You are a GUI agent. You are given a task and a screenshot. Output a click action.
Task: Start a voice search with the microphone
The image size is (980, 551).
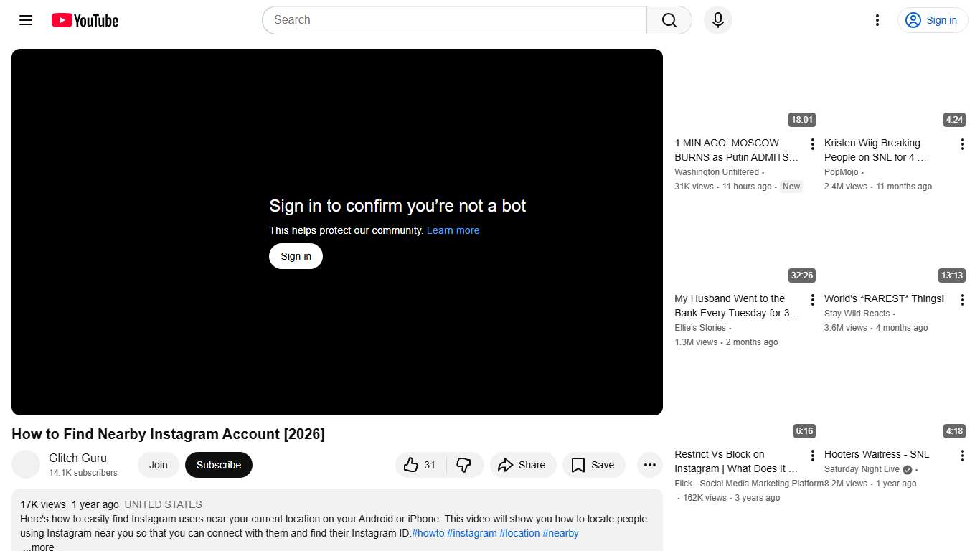click(717, 20)
